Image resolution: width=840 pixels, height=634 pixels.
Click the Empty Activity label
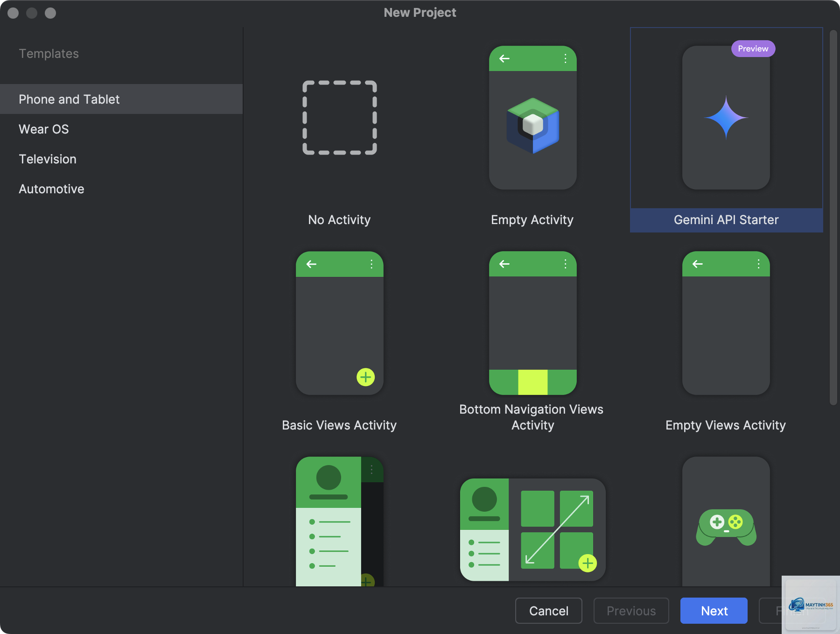[532, 220]
